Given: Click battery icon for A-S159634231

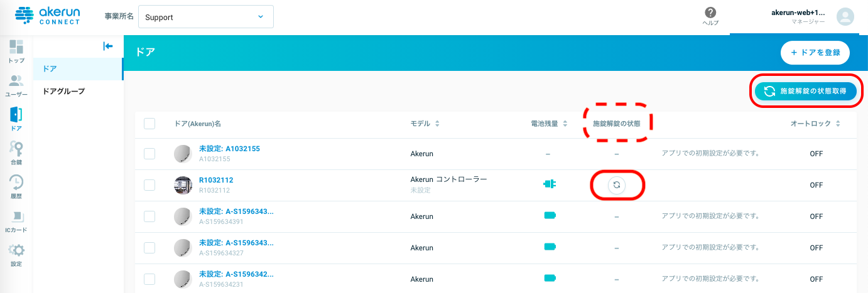Looking at the screenshot, I should [550, 278].
